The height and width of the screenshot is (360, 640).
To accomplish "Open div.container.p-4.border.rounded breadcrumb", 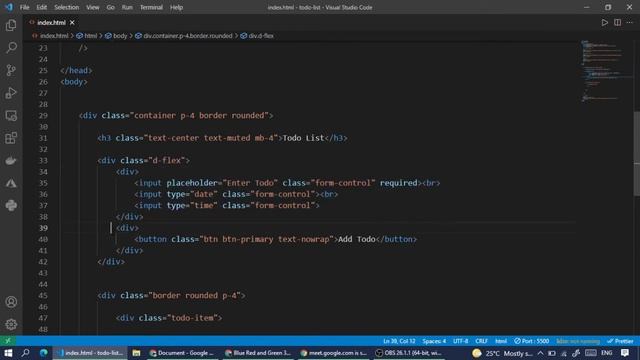I will point(188,36).
